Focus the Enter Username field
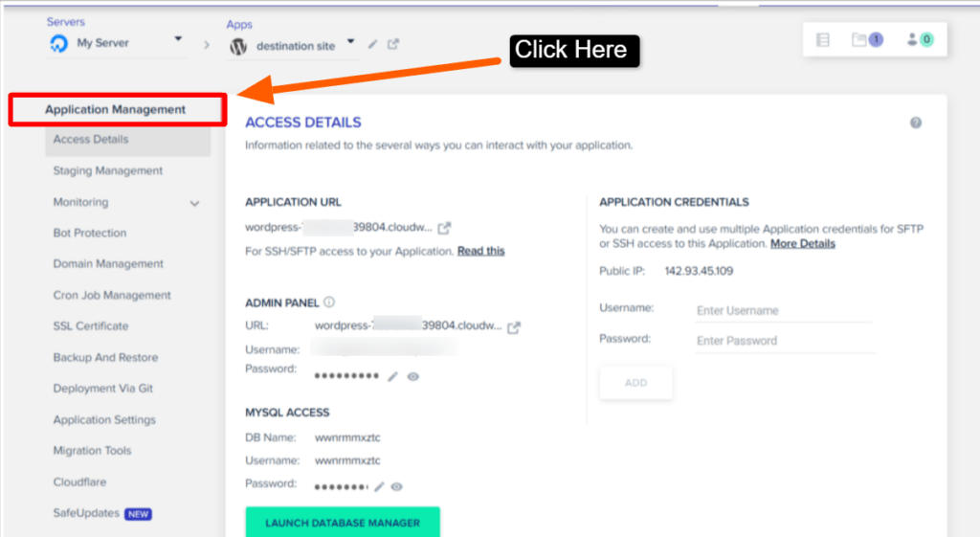This screenshot has width=980, height=537. coord(784,311)
